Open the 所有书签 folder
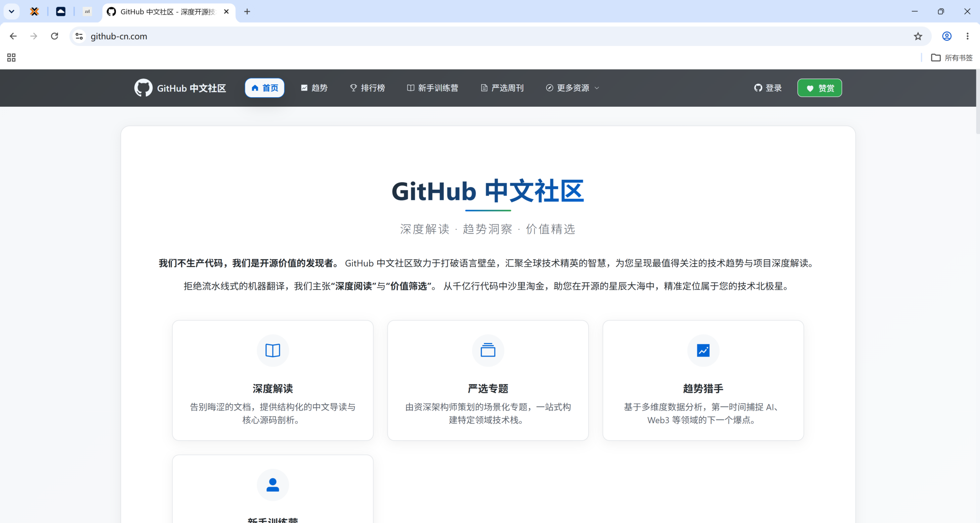This screenshot has height=523, width=980. 952,58
